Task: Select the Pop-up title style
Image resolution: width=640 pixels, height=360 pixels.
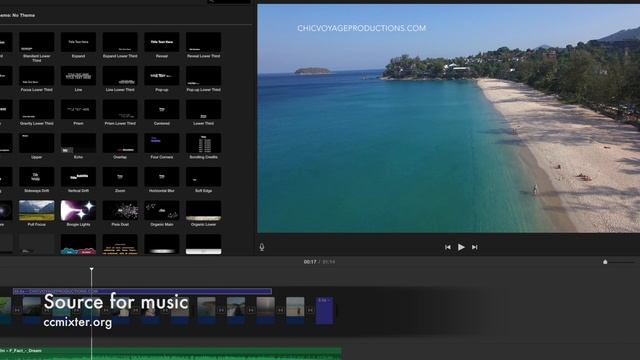Action: pyautogui.click(x=162, y=76)
